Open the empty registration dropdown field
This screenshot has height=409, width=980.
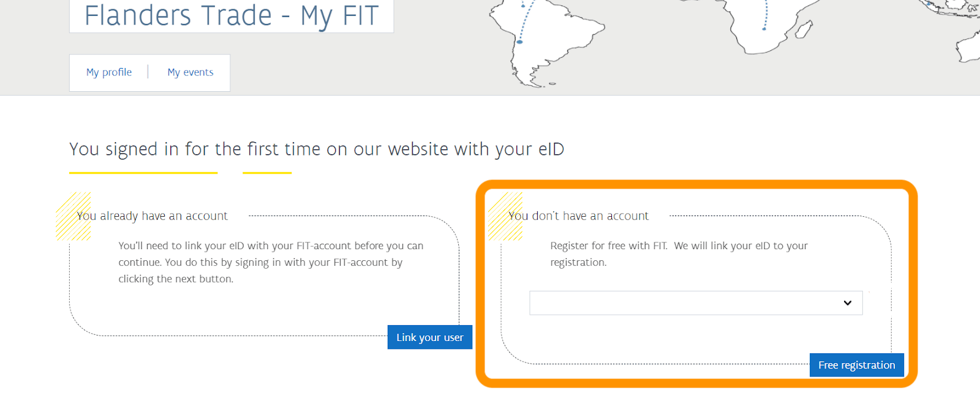[x=696, y=303]
